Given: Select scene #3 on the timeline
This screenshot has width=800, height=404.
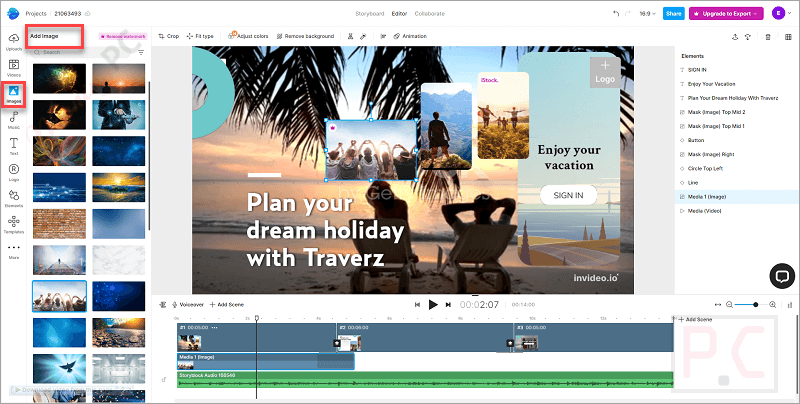Looking at the screenshot, I should point(594,337).
